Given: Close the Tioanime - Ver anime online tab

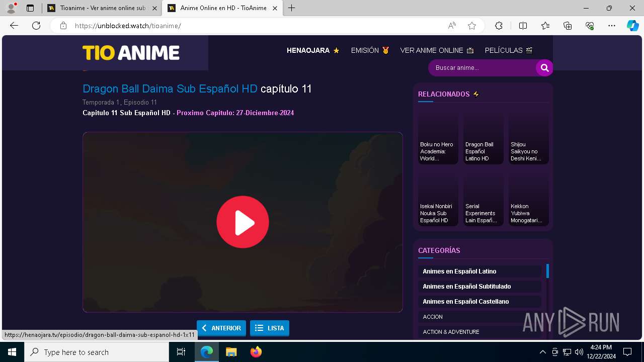Looking at the screenshot, I should click(154, 8).
